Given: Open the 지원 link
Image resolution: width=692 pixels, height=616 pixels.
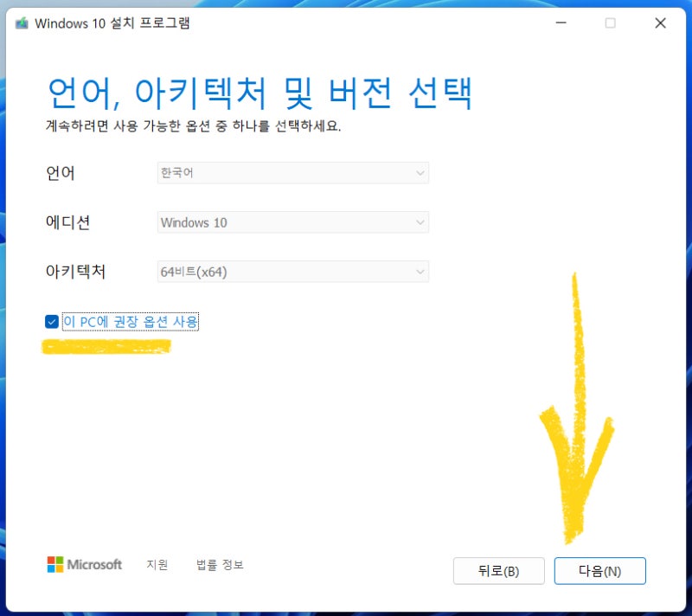Looking at the screenshot, I should (x=157, y=564).
